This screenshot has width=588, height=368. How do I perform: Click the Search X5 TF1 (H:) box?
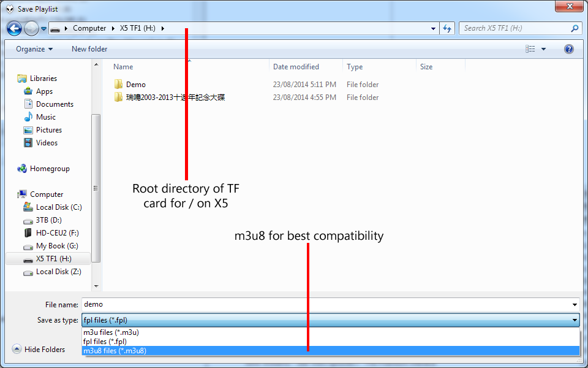tap(514, 28)
